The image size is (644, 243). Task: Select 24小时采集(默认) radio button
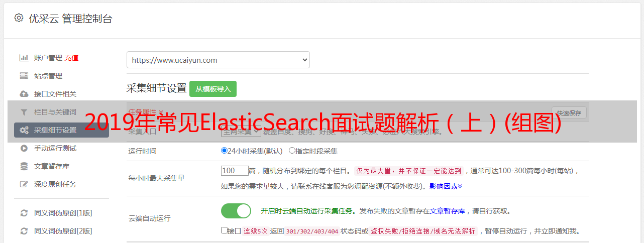(224, 150)
